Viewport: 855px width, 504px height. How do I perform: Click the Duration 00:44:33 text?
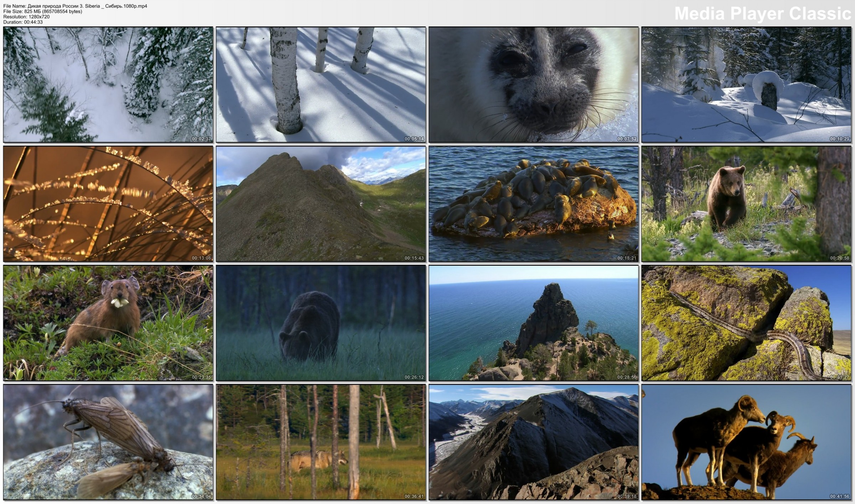tap(23, 22)
